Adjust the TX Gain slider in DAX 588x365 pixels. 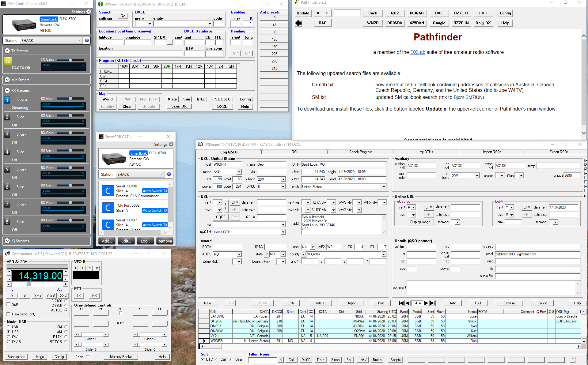pyautogui.click(x=70, y=60)
